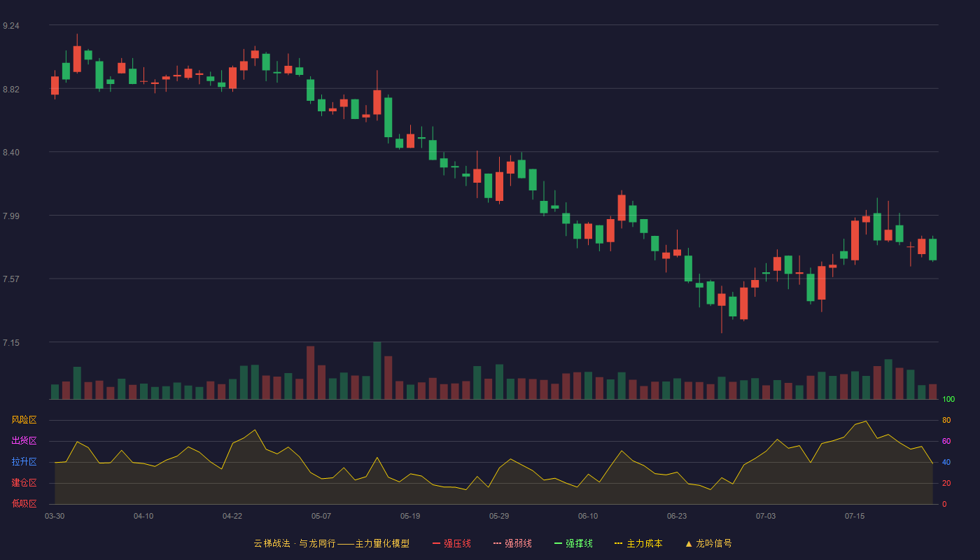This screenshot has width=980, height=560.
Task: Click the 05-07 date axis label
Action: [x=321, y=516]
